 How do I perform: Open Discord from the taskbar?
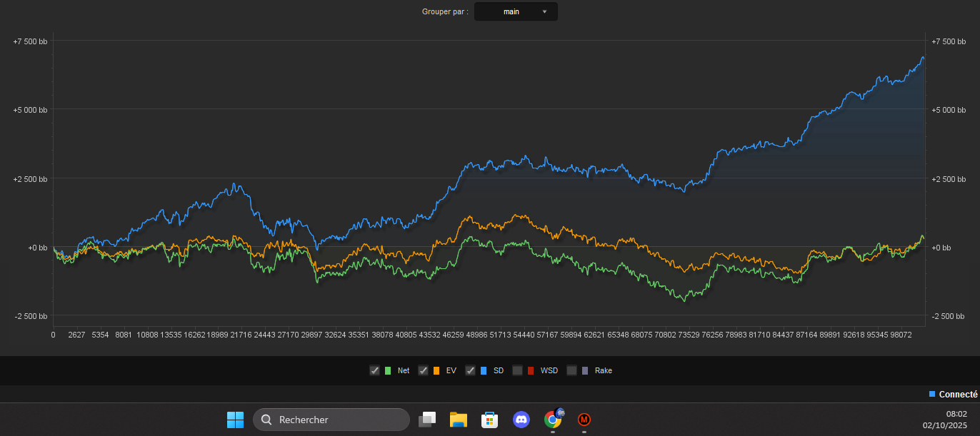521,420
